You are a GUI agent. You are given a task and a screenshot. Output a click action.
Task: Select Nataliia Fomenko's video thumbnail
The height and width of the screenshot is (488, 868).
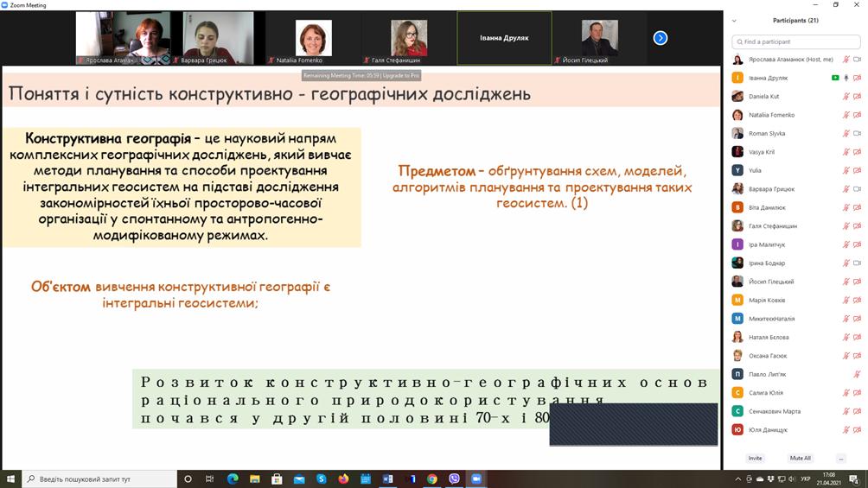(x=314, y=39)
